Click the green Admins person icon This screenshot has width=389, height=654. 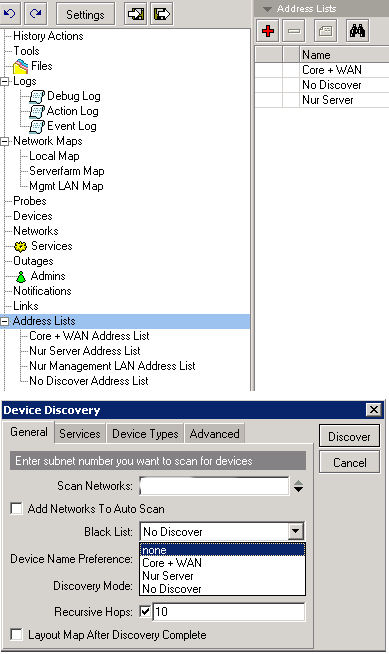click(21, 277)
